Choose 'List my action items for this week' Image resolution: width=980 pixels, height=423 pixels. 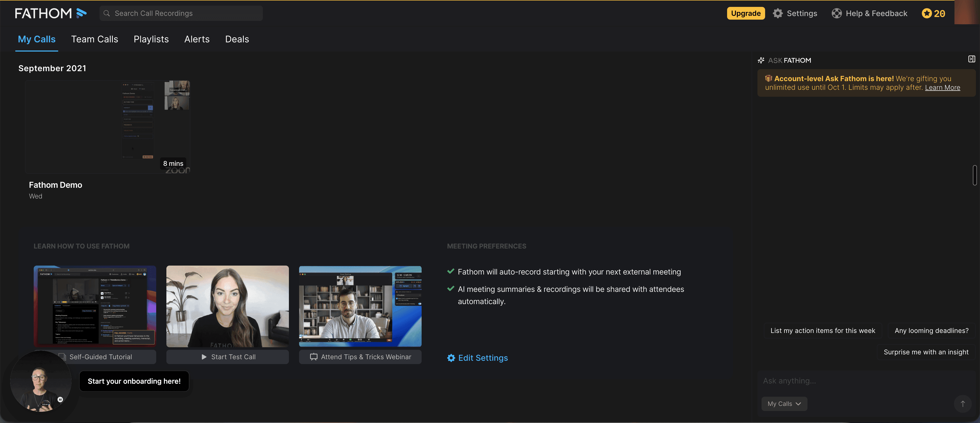coord(823,331)
